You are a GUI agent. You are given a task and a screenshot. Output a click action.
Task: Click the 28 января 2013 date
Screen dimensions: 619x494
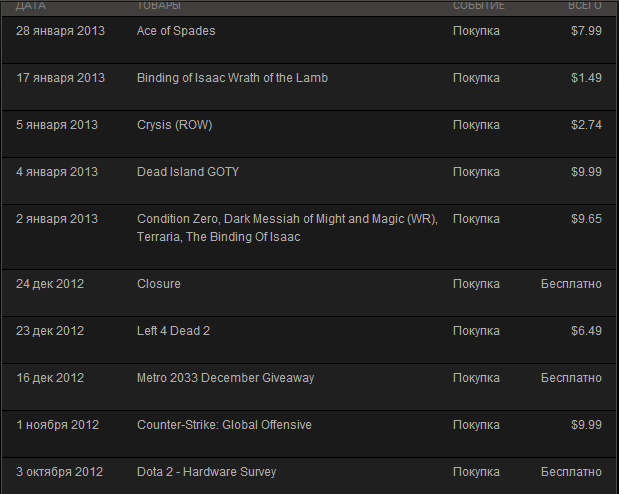[x=60, y=31]
